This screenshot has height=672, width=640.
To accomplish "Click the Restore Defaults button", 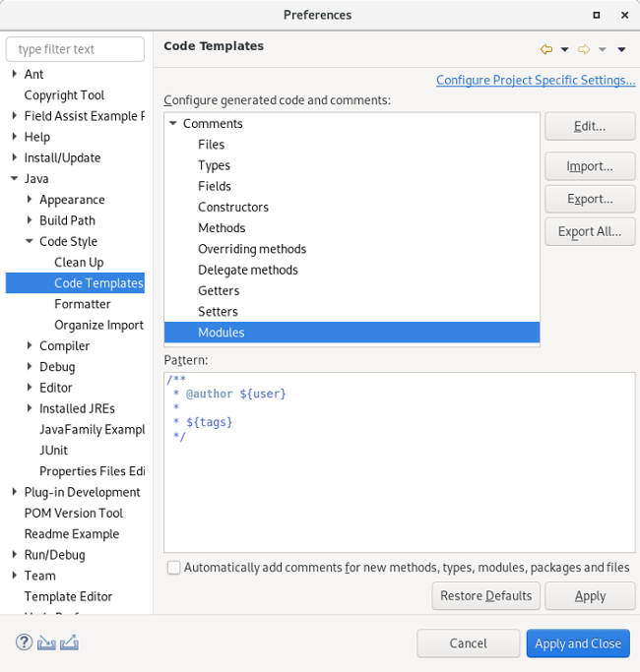I will (485, 595).
